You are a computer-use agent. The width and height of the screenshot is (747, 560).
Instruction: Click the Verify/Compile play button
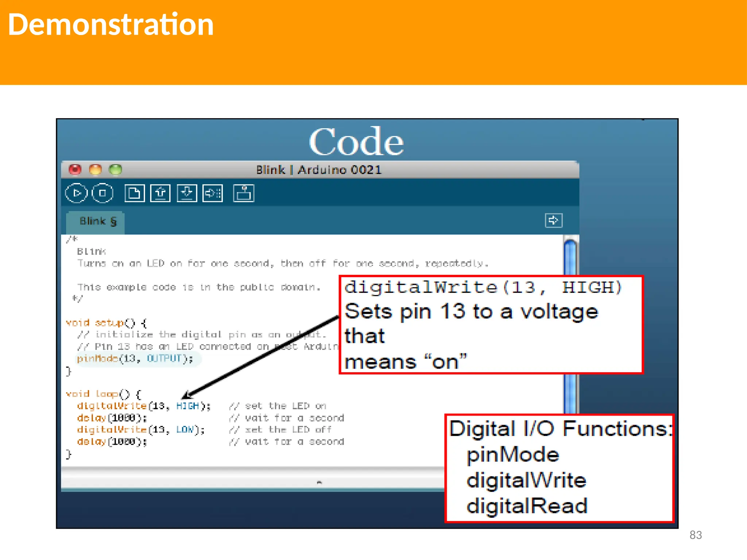pyautogui.click(x=77, y=193)
